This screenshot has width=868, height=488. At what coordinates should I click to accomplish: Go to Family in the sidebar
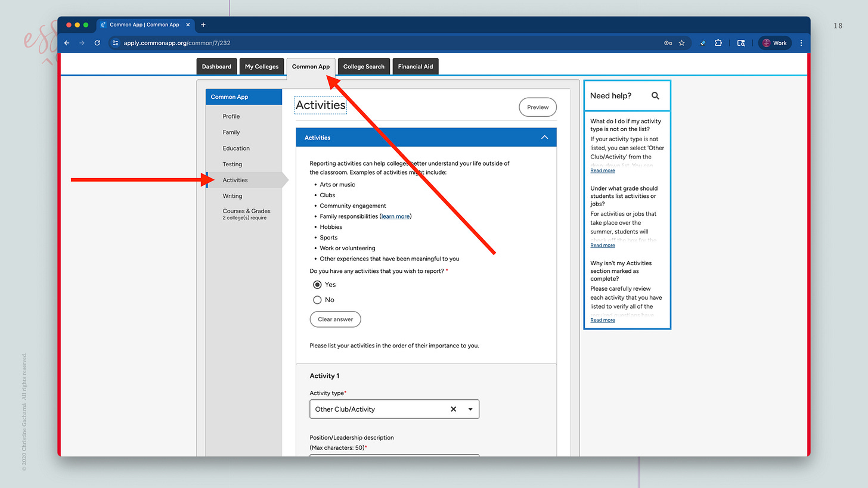pyautogui.click(x=231, y=132)
